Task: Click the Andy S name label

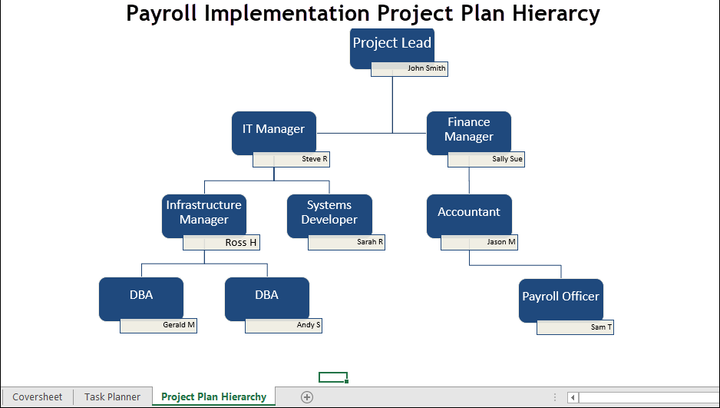Action: point(284,325)
